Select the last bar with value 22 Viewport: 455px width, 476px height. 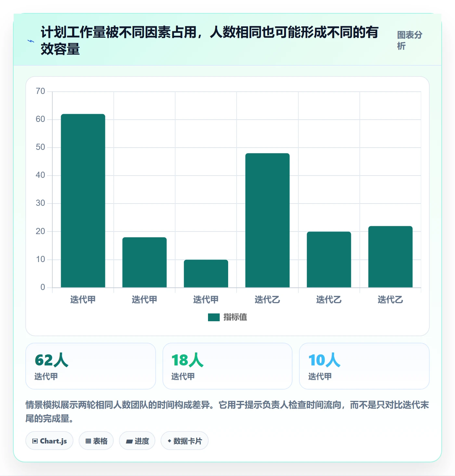(x=390, y=257)
